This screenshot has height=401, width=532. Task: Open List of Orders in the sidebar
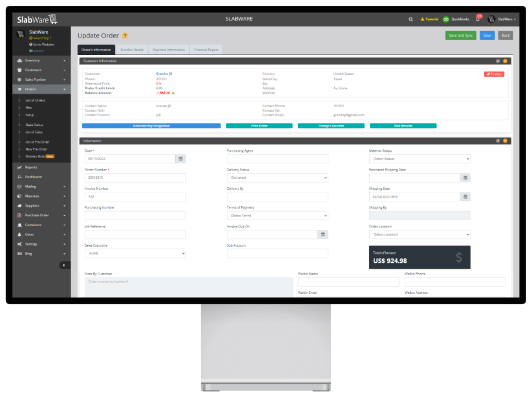pos(36,100)
